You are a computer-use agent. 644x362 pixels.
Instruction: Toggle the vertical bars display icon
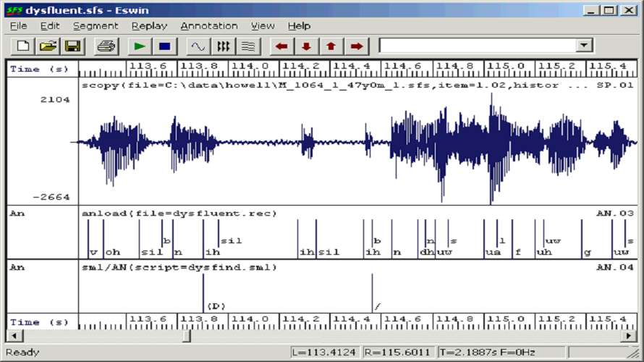click(x=223, y=46)
